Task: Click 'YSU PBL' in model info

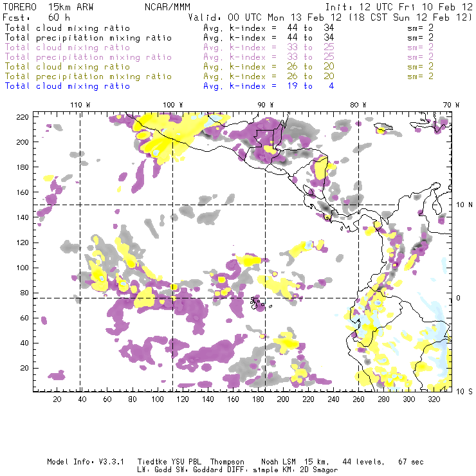Action: 186,462
